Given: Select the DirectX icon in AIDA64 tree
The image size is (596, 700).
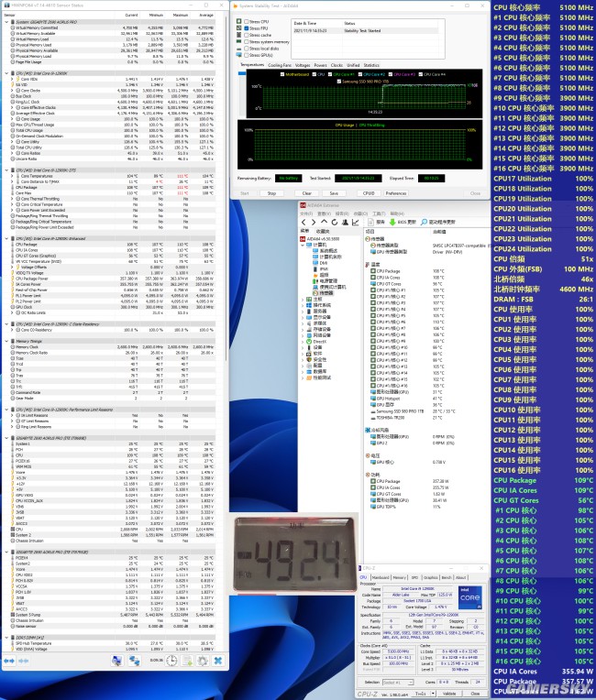Looking at the screenshot, I should (309, 341).
